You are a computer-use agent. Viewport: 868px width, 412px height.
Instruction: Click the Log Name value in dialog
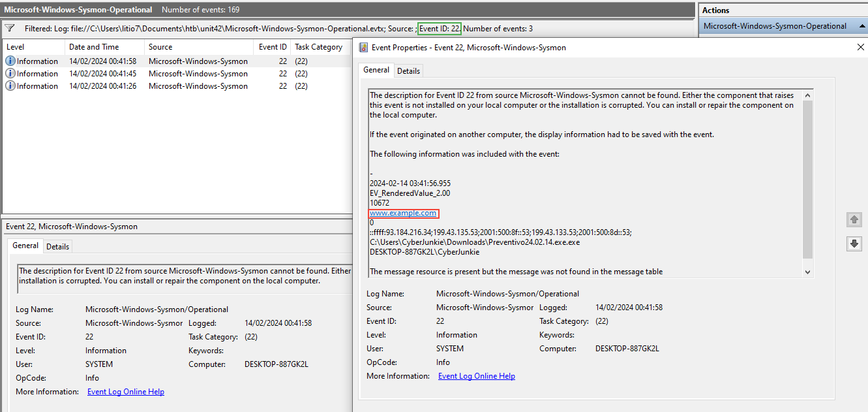click(x=507, y=294)
